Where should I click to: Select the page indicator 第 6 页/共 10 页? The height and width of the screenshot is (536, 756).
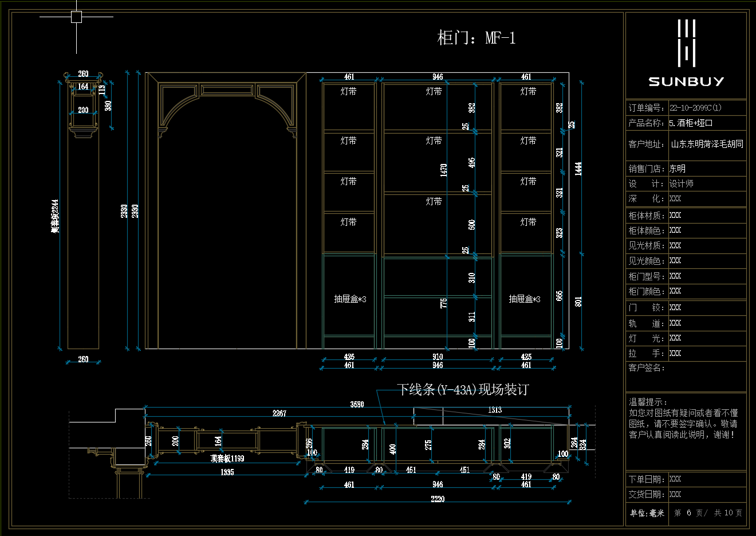tap(708, 513)
